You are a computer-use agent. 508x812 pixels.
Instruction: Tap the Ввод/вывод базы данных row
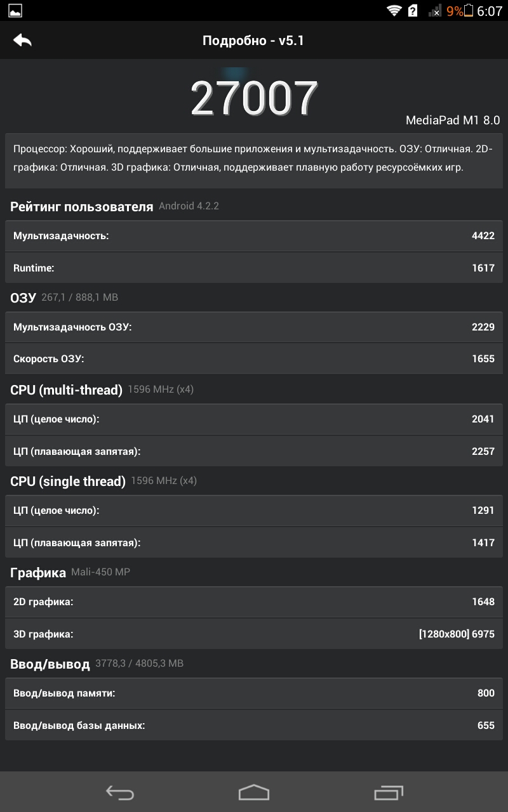coord(254,725)
